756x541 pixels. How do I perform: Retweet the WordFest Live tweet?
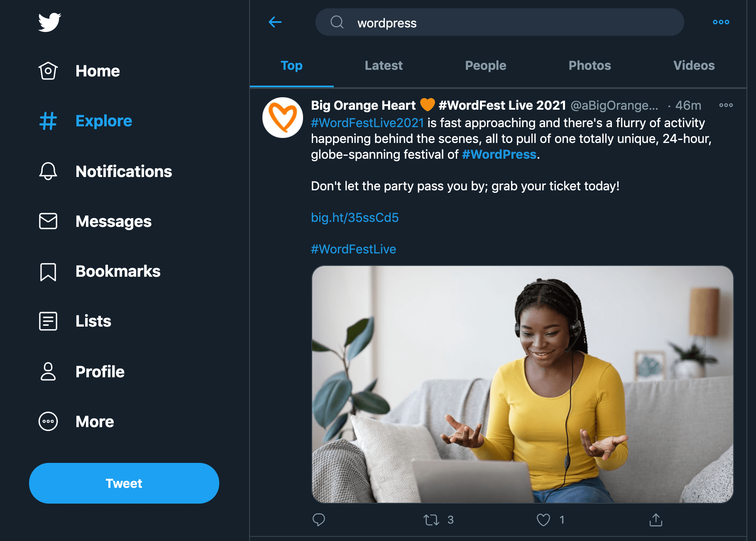point(432,519)
